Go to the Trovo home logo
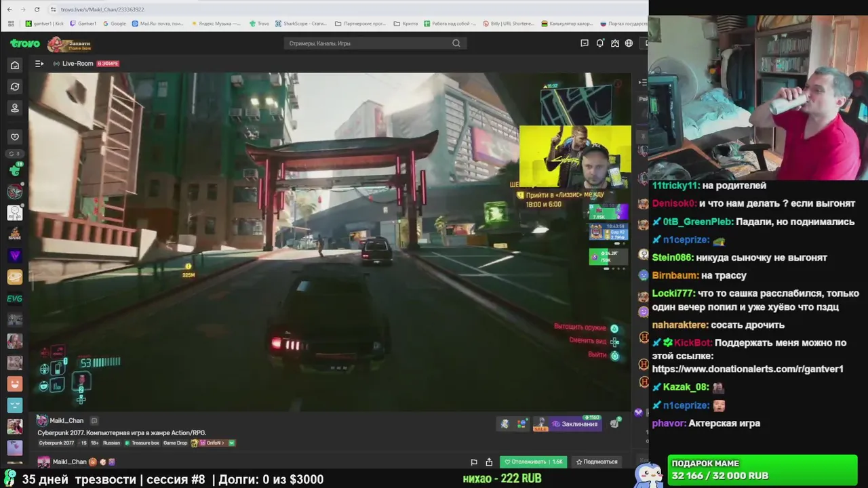This screenshot has width=868, height=488. tap(25, 43)
